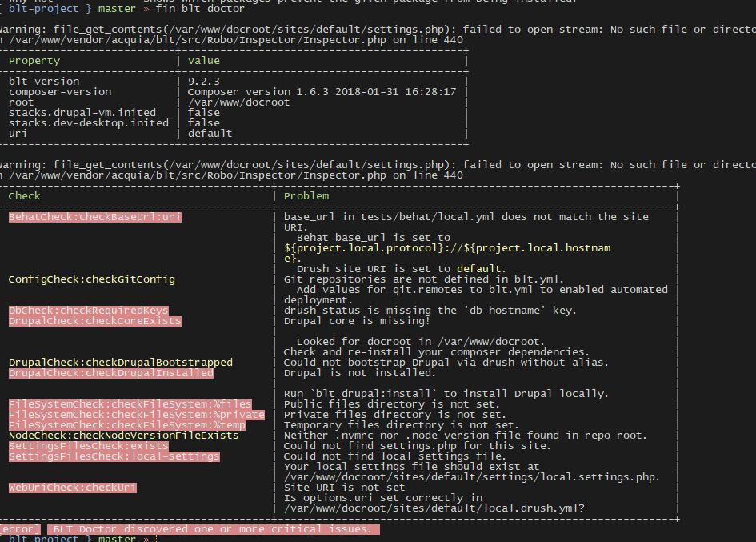756x542 pixels.
Task: Click 'BLT Doctor discovered one or more critical issues.'
Action: [x=213, y=529]
